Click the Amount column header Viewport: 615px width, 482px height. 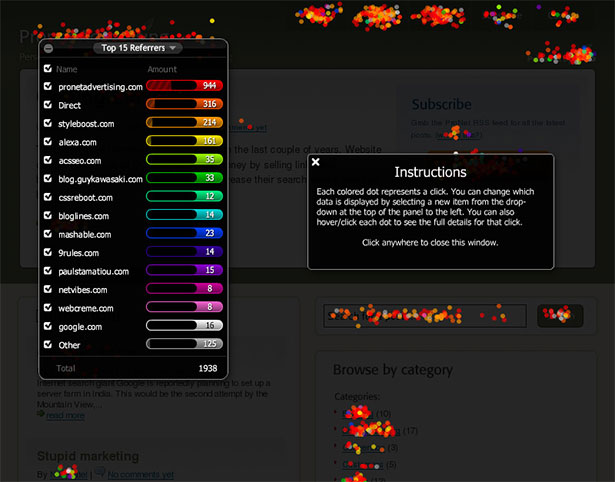pyautogui.click(x=162, y=69)
